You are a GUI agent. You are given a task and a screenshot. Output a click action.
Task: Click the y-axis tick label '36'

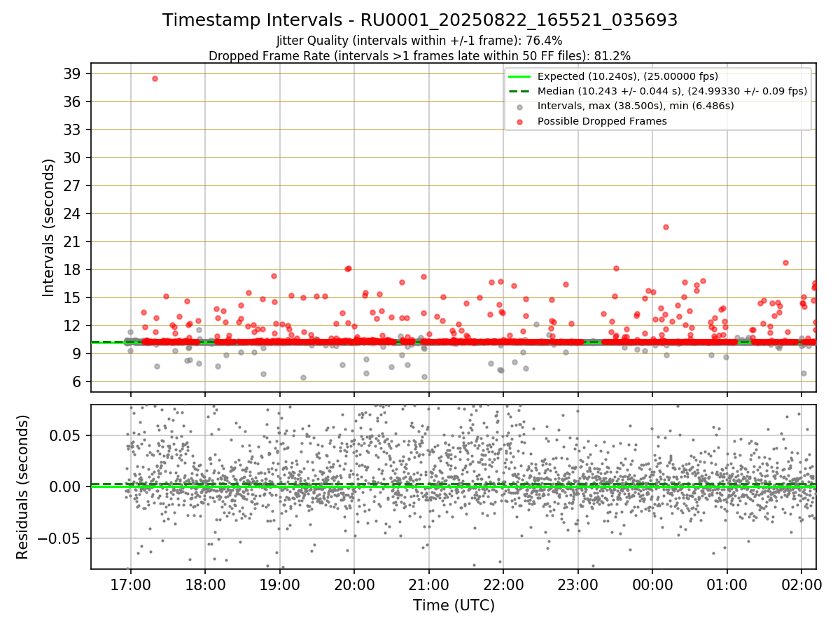tap(72, 101)
